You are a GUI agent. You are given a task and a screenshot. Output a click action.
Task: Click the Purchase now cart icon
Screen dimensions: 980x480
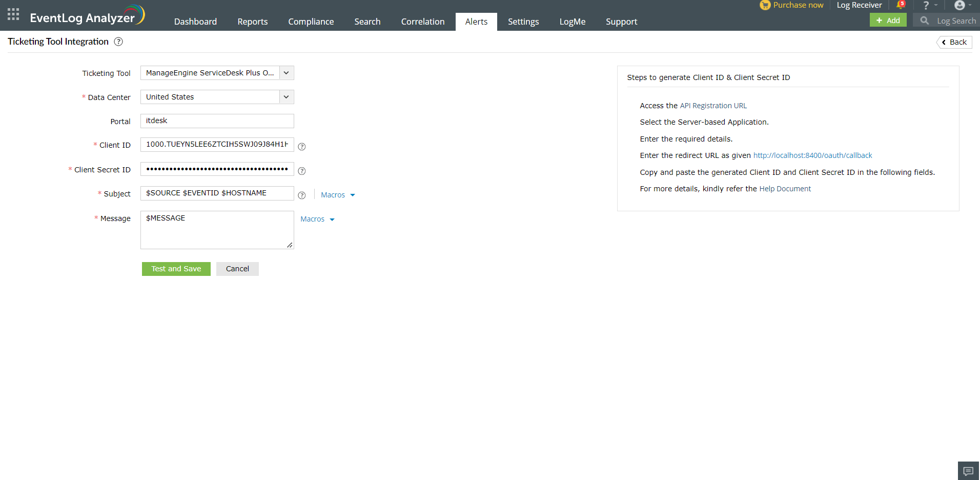coord(765,5)
